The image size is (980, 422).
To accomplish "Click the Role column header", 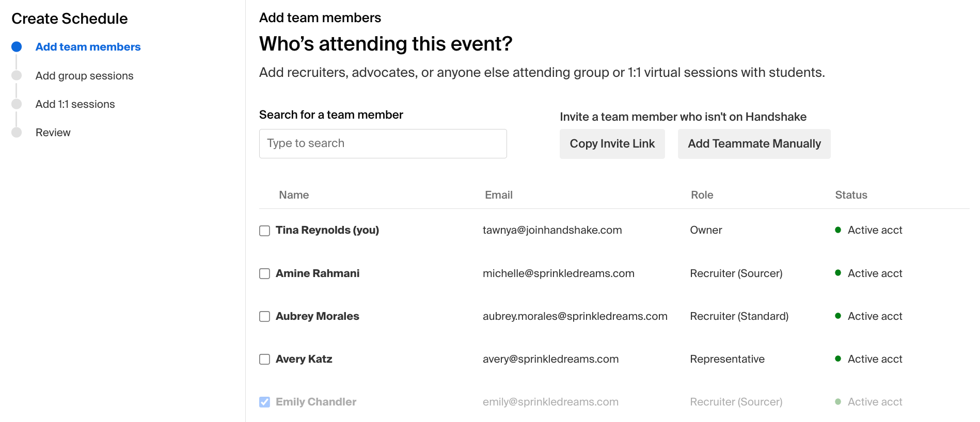I will pos(702,194).
